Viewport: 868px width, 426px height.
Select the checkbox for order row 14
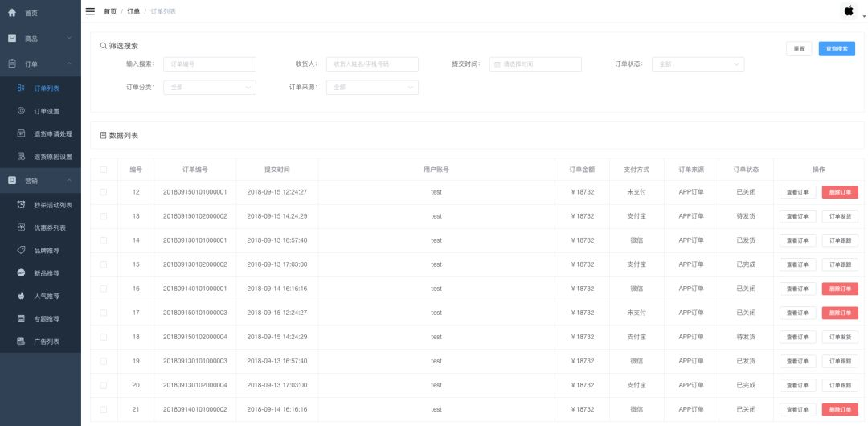[x=104, y=240]
